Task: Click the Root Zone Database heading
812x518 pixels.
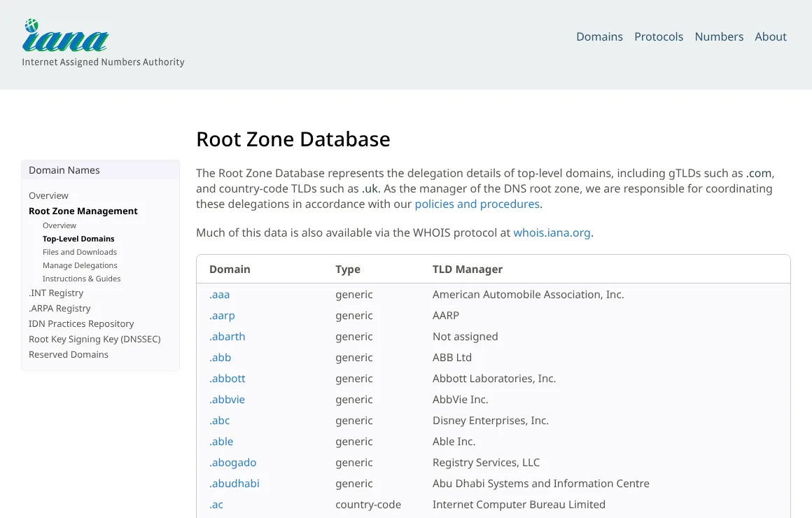Action: pos(293,139)
